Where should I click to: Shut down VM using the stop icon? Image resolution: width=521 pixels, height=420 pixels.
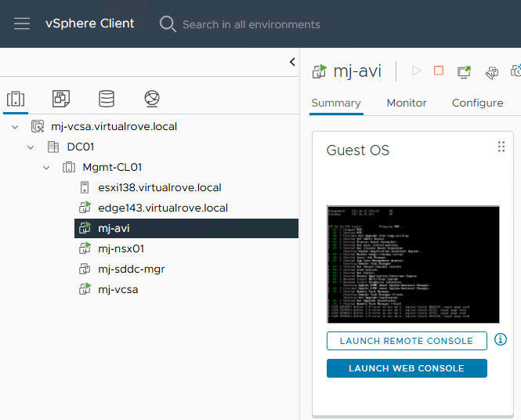pos(439,71)
